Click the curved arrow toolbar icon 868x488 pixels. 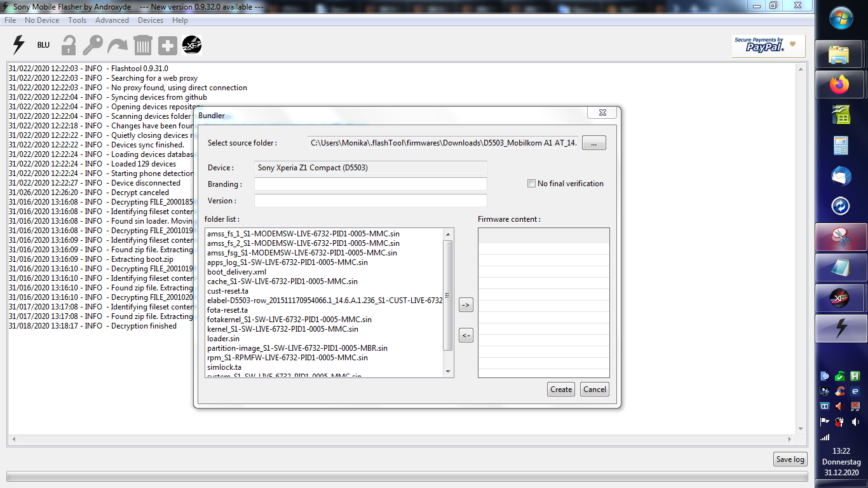click(x=118, y=46)
